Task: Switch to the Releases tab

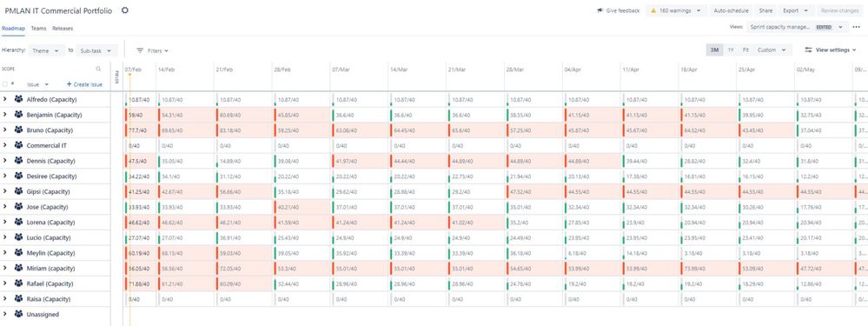Action: click(x=63, y=28)
